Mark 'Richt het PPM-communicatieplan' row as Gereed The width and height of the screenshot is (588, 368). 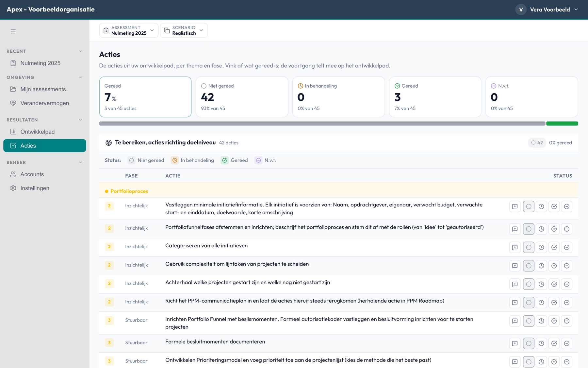coord(554,302)
